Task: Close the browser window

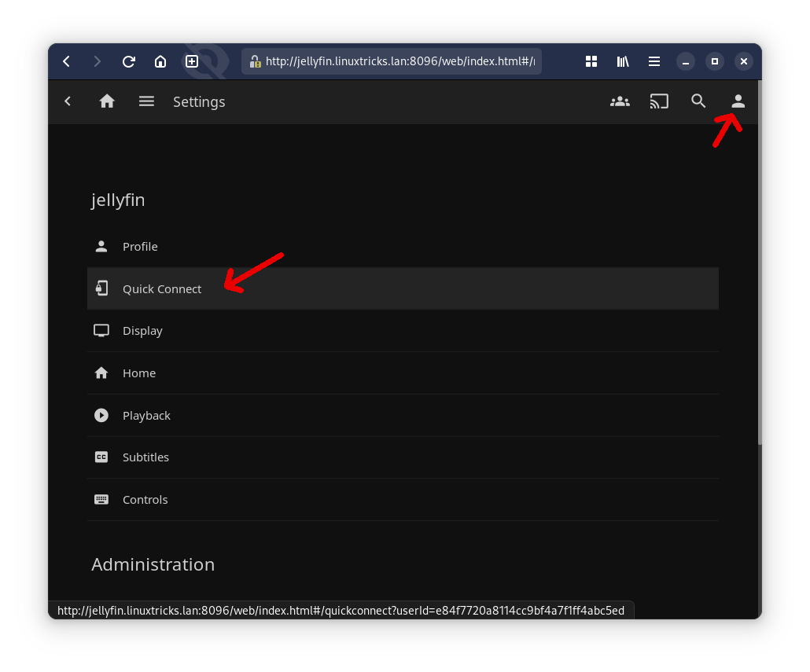Action: point(744,61)
